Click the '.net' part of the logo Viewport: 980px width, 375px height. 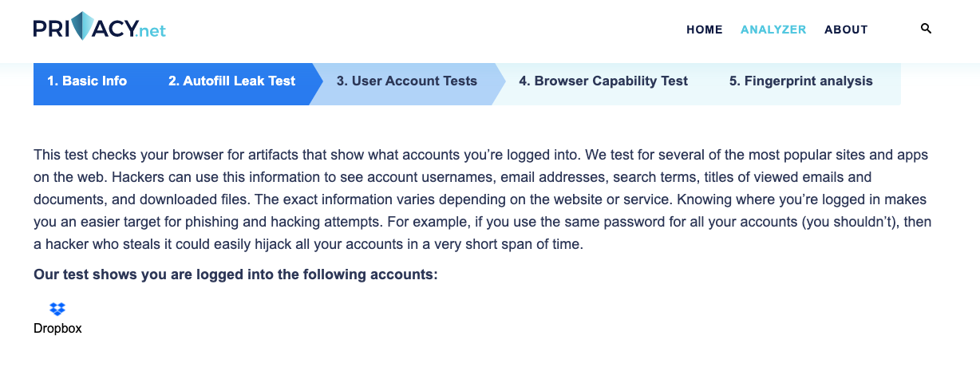tap(151, 32)
